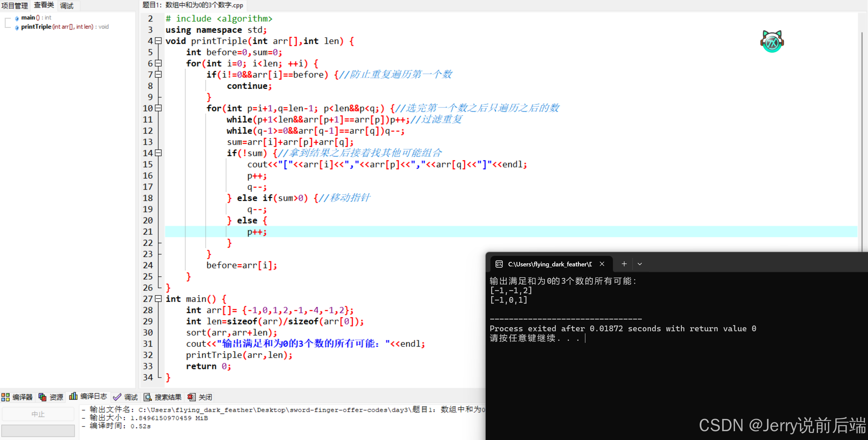Click the compiler tab grid icon
This screenshot has width=868, height=440.
tap(5, 397)
